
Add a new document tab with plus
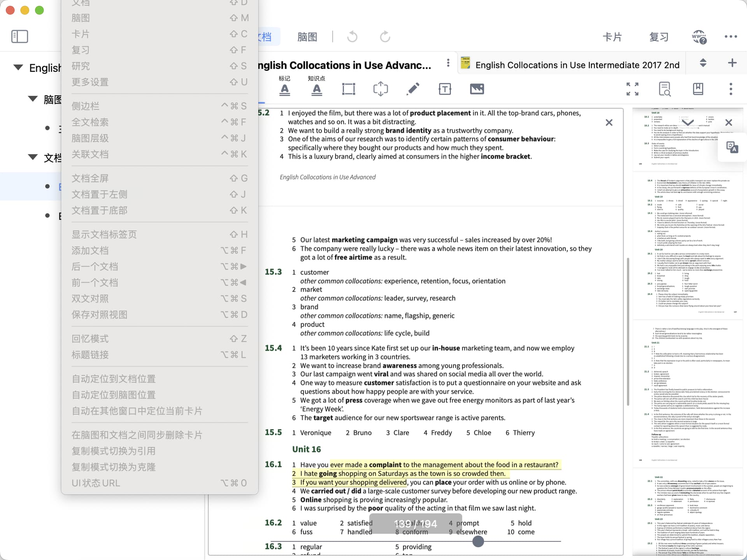732,63
